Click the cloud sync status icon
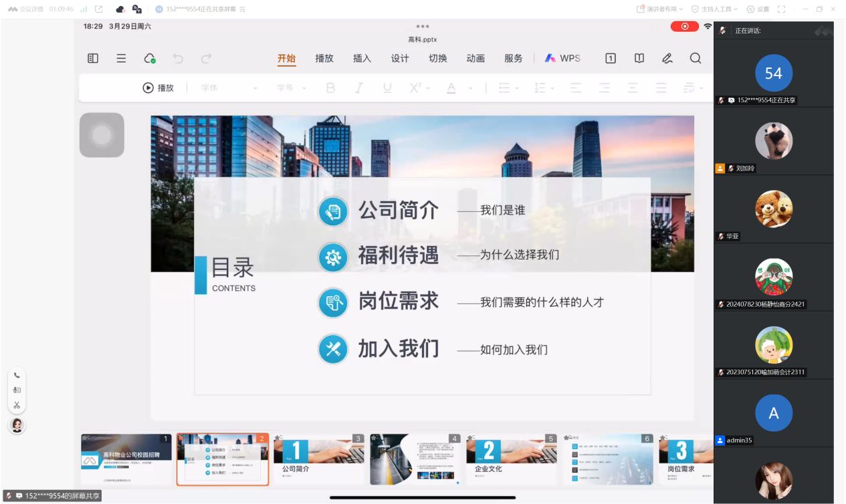 pyautogui.click(x=150, y=59)
